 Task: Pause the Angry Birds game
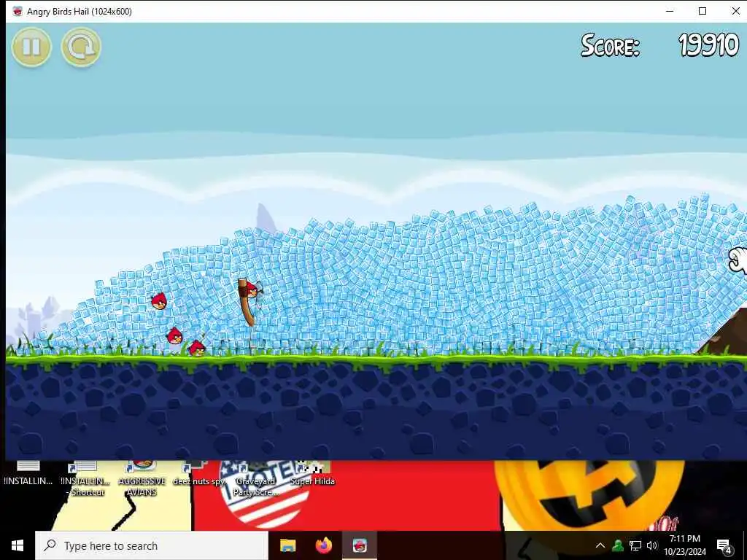point(31,47)
